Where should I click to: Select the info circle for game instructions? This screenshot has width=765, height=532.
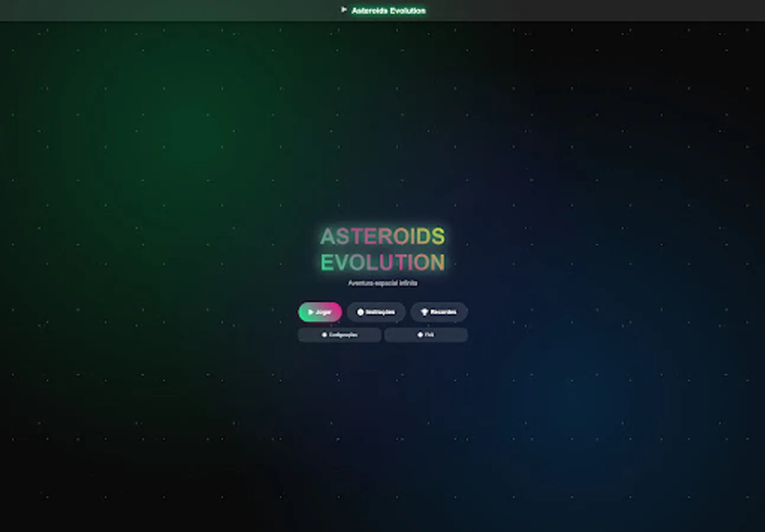tap(360, 312)
